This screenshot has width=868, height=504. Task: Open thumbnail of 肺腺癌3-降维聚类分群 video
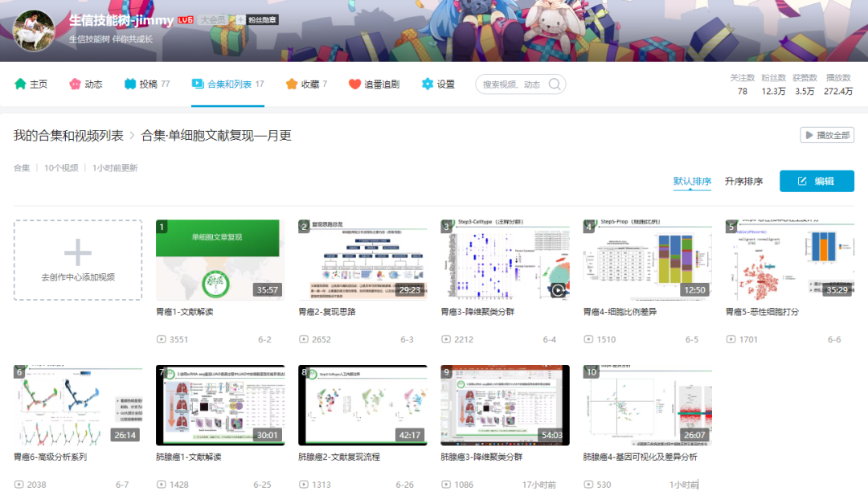click(505, 405)
